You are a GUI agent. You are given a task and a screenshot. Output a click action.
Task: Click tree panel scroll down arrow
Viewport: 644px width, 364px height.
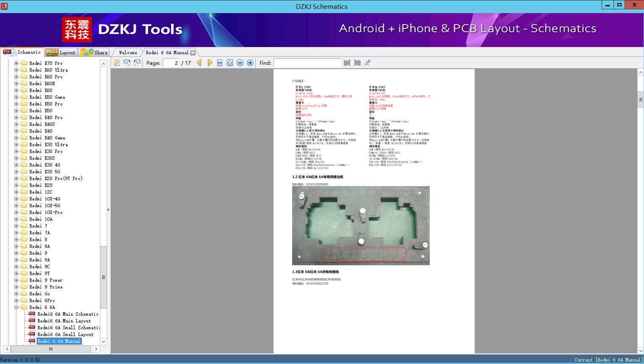(x=103, y=342)
